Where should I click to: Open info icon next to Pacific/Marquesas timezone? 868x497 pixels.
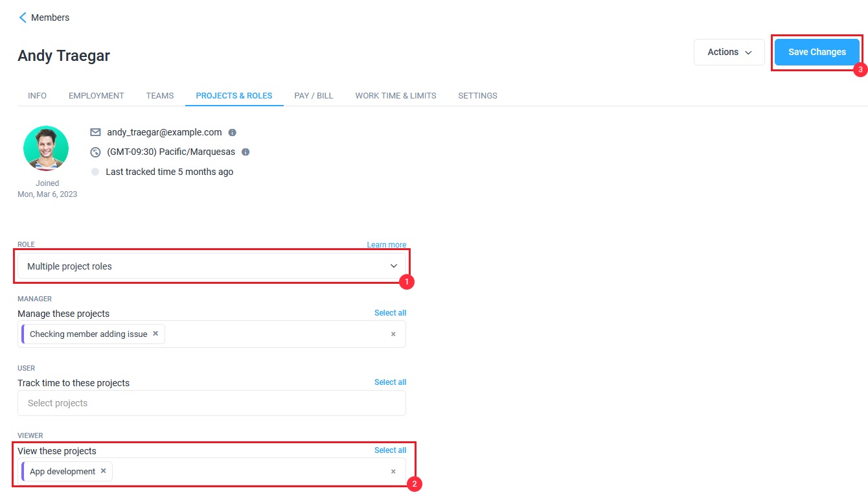[x=245, y=152]
